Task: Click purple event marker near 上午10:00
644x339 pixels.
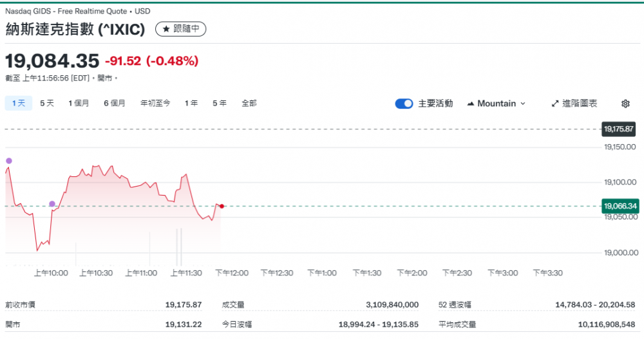Action: (x=52, y=204)
